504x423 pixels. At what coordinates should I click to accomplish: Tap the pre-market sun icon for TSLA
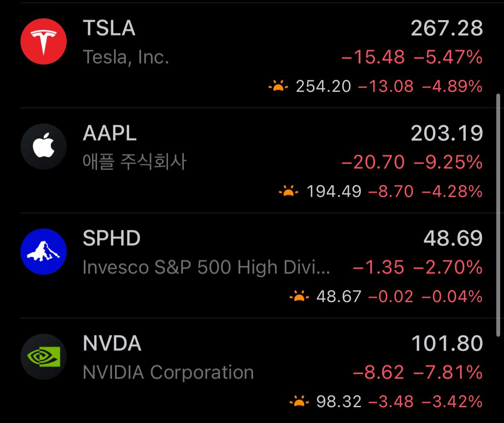pos(278,87)
